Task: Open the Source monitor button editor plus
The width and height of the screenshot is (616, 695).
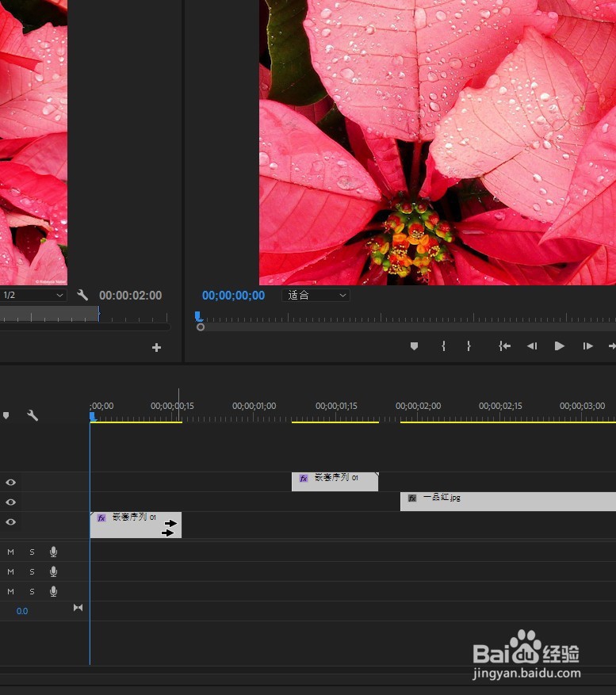Action: [156, 347]
